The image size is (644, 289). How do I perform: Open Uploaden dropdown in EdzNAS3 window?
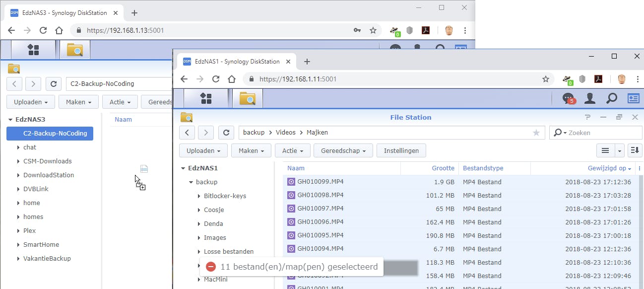[x=30, y=102]
